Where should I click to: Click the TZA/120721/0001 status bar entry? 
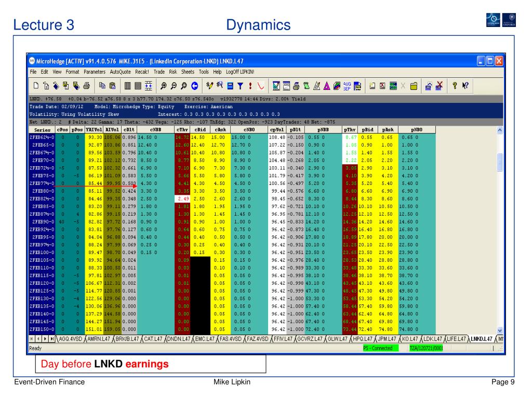[426, 348]
